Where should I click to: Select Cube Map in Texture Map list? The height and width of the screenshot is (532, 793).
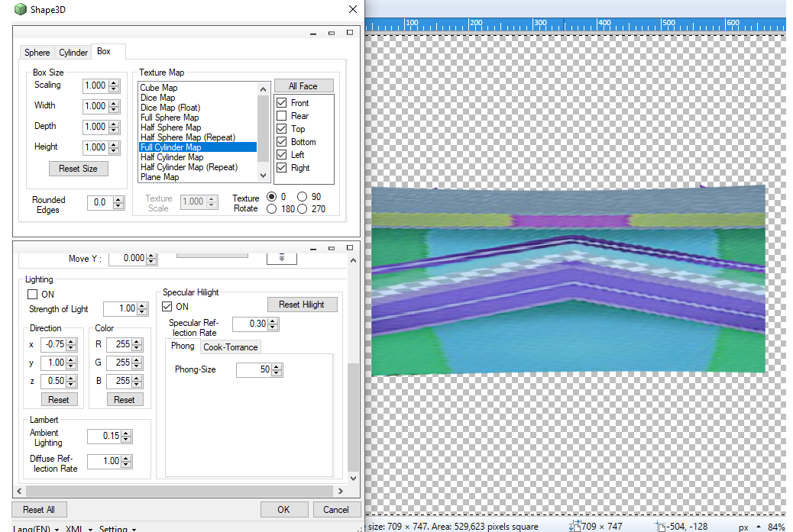[x=159, y=88]
